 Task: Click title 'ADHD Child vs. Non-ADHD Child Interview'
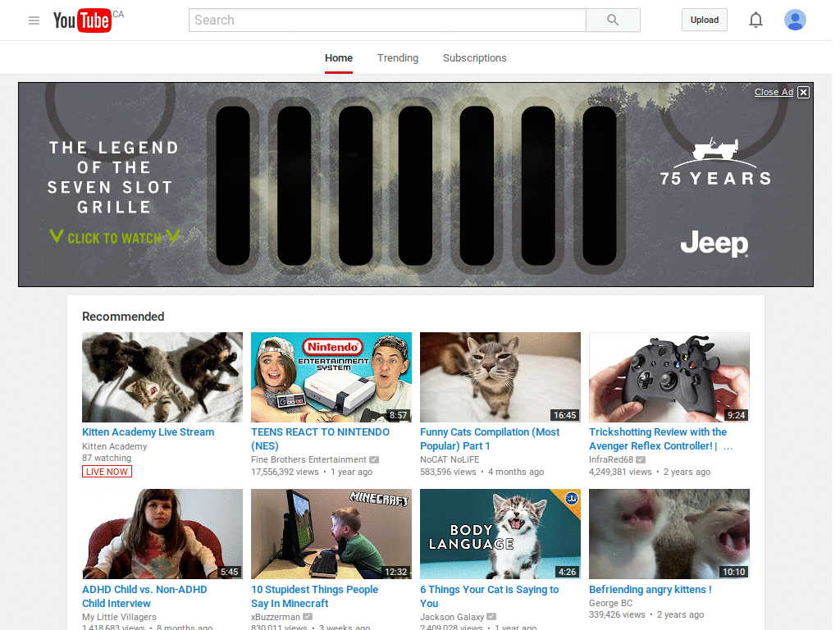tap(144, 596)
